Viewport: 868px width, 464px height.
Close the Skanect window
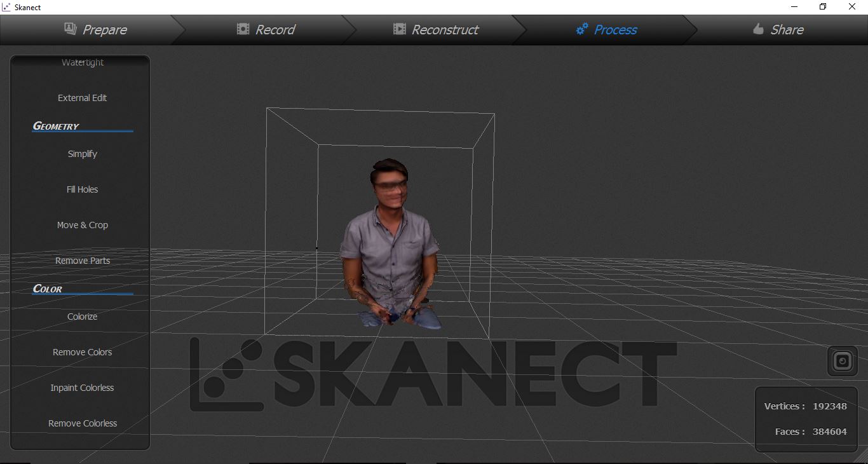pos(853,7)
